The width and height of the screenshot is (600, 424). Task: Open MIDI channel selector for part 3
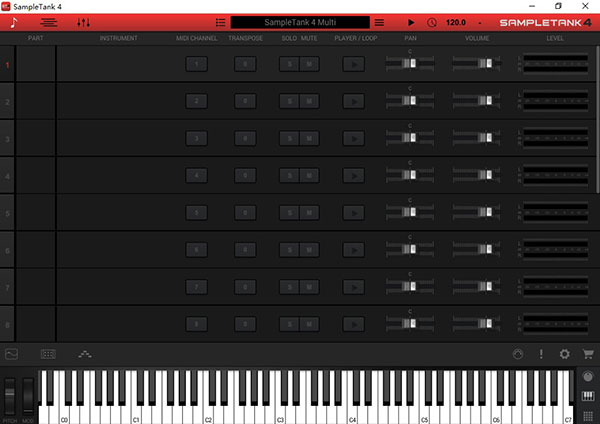pos(196,139)
